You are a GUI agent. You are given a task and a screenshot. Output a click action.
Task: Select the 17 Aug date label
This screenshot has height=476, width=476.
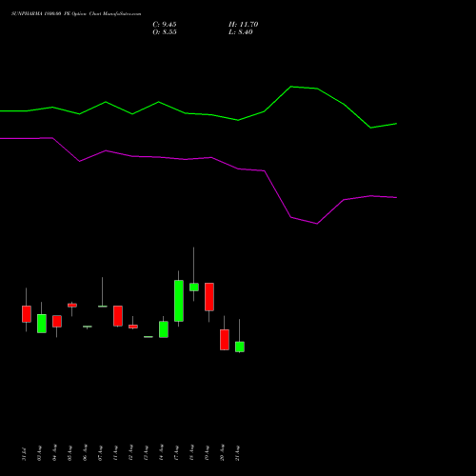click(176, 453)
